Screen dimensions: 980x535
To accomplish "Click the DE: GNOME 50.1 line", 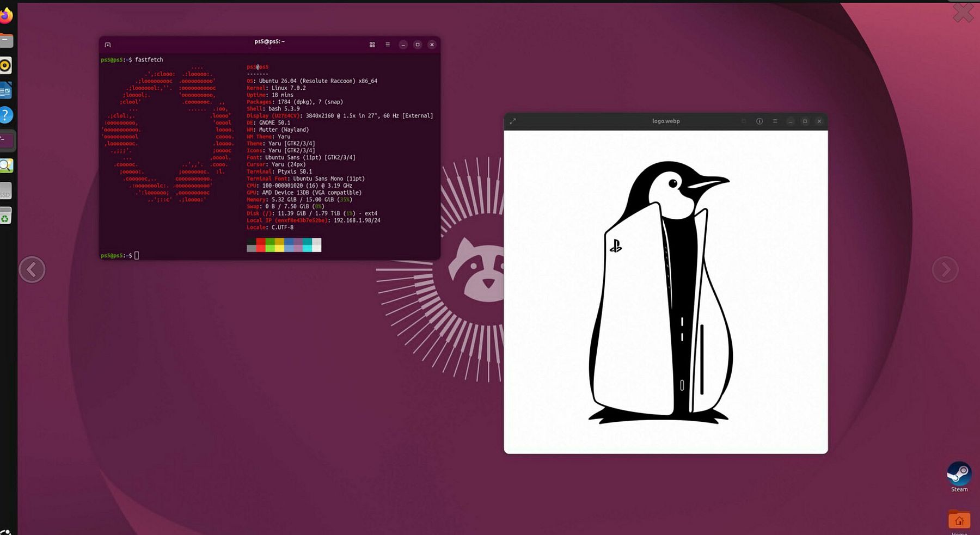I will (x=268, y=123).
